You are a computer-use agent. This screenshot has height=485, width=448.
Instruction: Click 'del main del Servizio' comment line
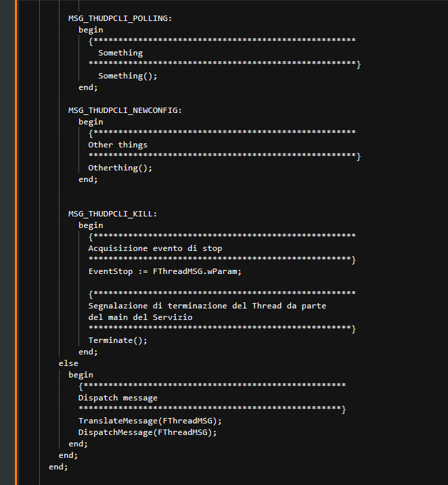coord(140,317)
